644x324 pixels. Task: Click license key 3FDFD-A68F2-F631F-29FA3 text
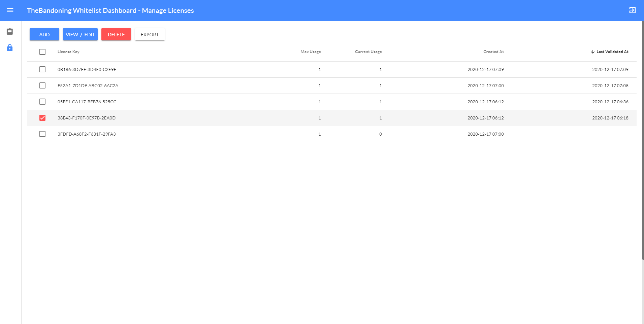[87, 134]
